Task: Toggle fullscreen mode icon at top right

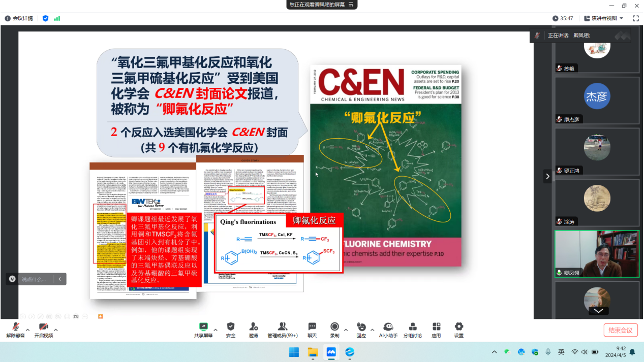Action: click(x=635, y=18)
